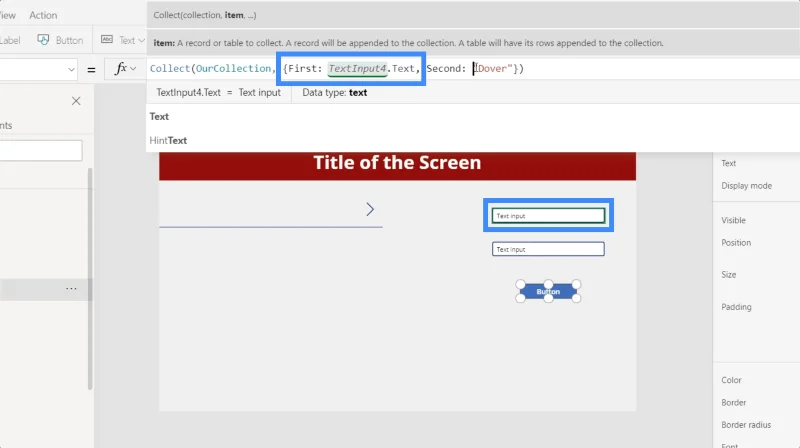Screen dimensions: 800x448
Task: Click the search box in left pane
Action: pos(41,151)
